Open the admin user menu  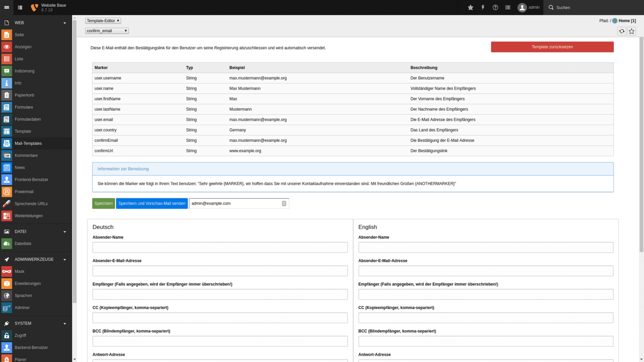coord(529,7)
